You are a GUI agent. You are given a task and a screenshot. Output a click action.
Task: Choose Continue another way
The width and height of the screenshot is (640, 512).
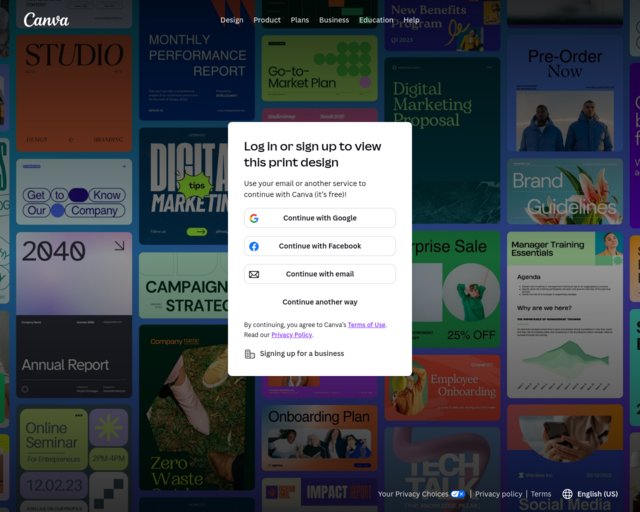pos(320,302)
